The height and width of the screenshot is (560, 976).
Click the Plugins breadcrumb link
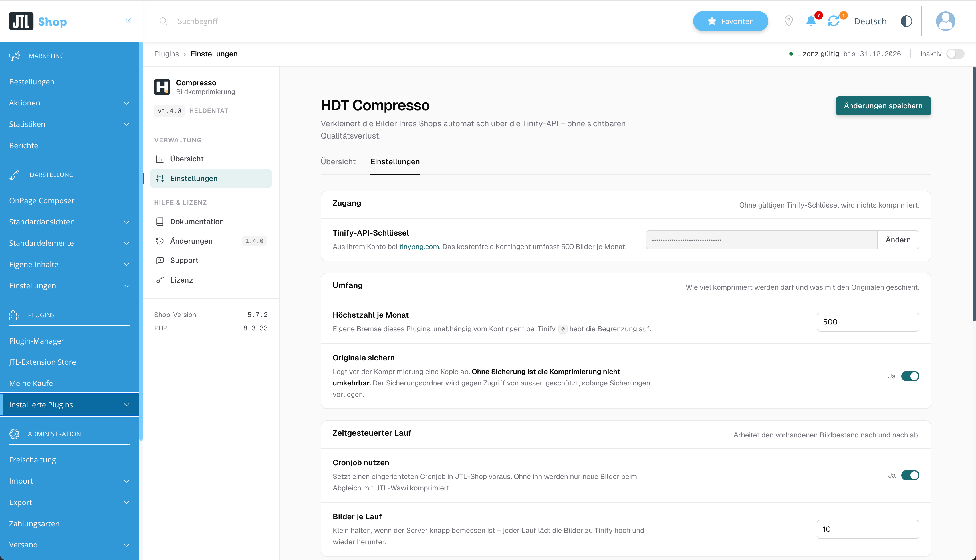click(166, 54)
